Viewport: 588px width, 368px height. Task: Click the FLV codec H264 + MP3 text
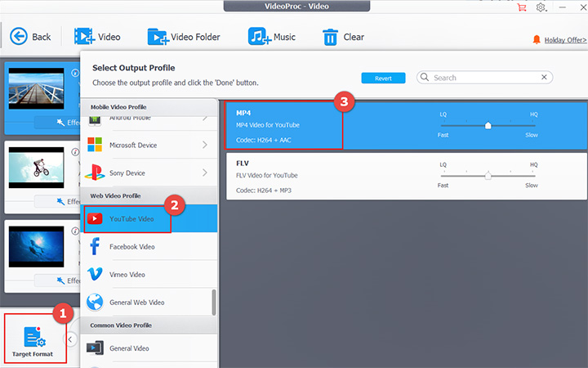click(x=263, y=191)
